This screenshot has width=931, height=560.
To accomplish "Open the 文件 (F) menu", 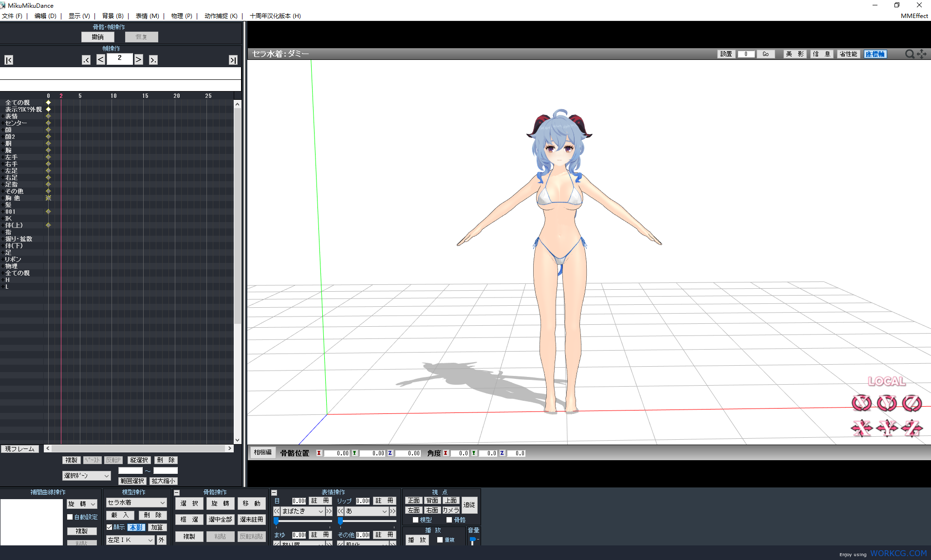I will coord(12,16).
